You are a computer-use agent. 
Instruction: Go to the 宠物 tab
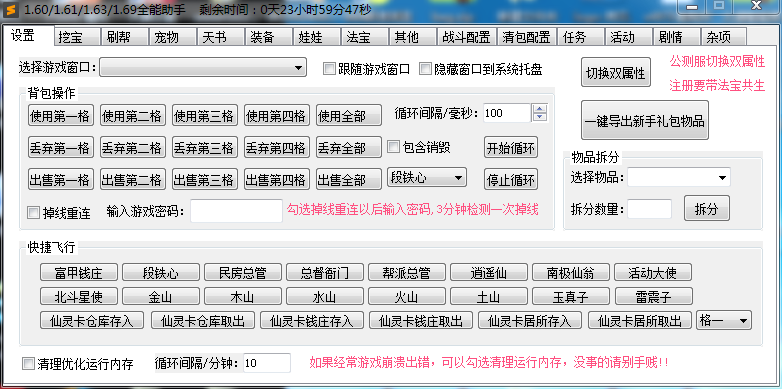tap(173, 37)
